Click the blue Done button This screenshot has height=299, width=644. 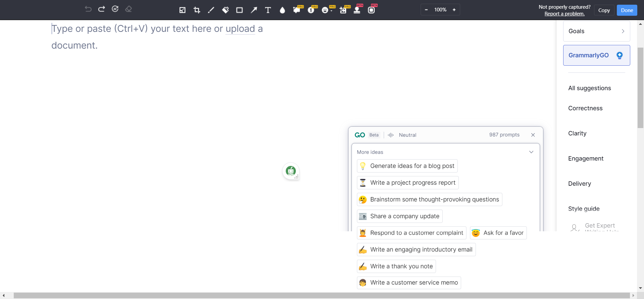(x=627, y=10)
